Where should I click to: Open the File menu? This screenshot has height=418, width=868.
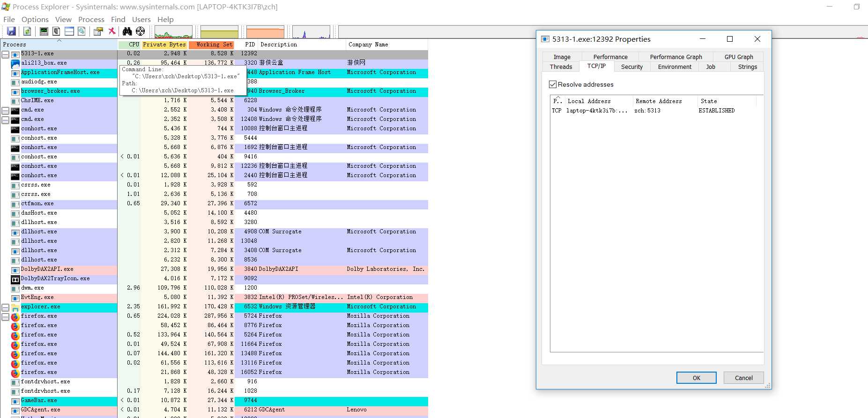click(9, 19)
